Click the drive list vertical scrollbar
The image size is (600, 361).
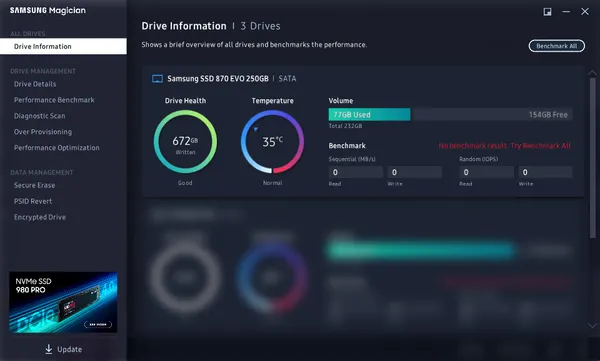point(592,158)
